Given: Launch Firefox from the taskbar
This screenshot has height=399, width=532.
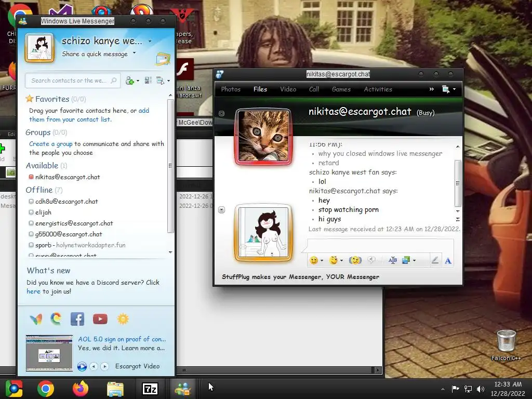Looking at the screenshot, I should [81, 389].
